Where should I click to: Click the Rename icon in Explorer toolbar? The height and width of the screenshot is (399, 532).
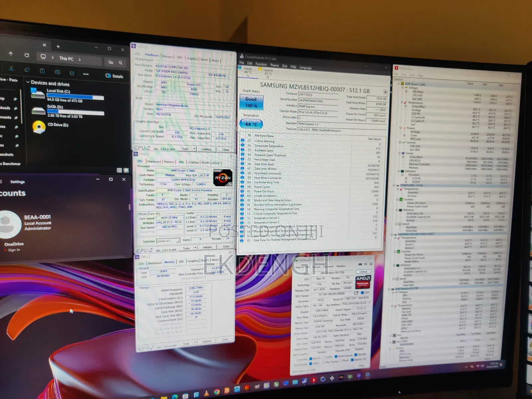pos(58,72)
